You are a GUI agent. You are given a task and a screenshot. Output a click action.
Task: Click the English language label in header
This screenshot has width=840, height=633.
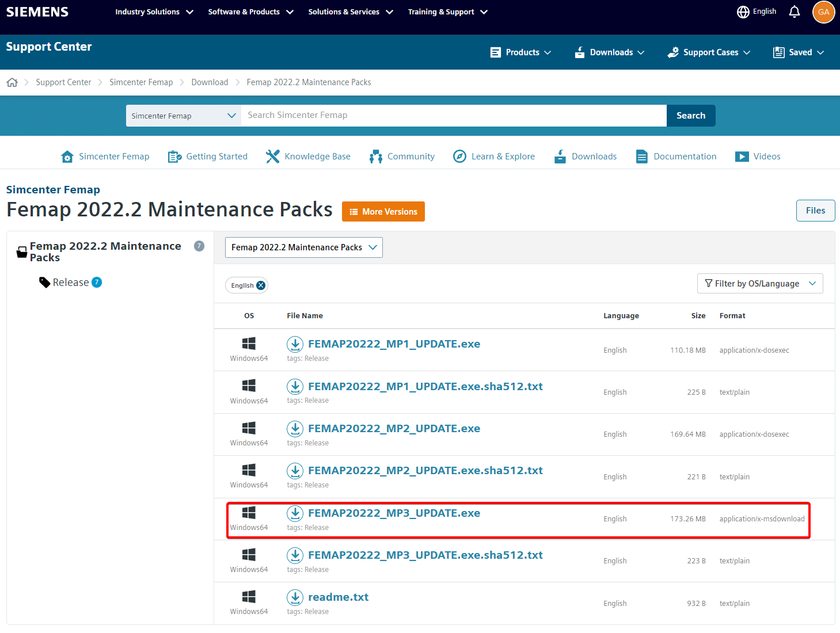point(765,12)
